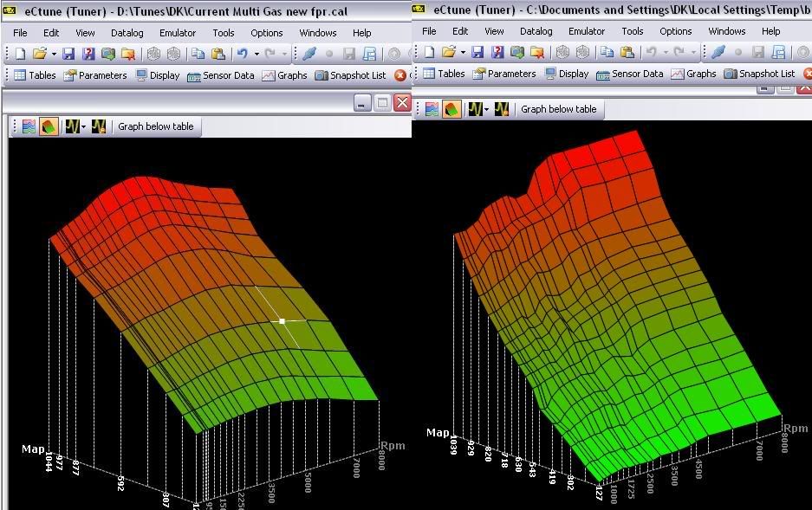Show Tables in Temp-file window

pyautogui.click(x=444, y=74)
